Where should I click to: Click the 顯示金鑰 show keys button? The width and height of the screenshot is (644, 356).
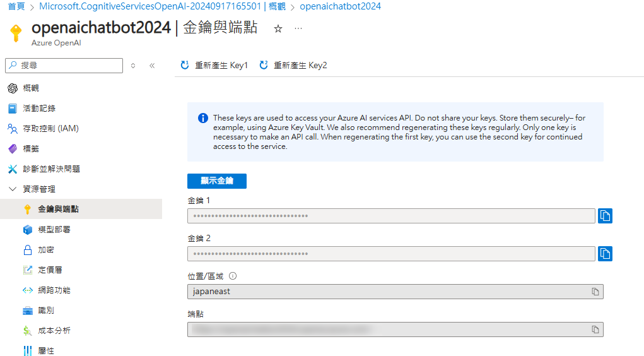217,181
